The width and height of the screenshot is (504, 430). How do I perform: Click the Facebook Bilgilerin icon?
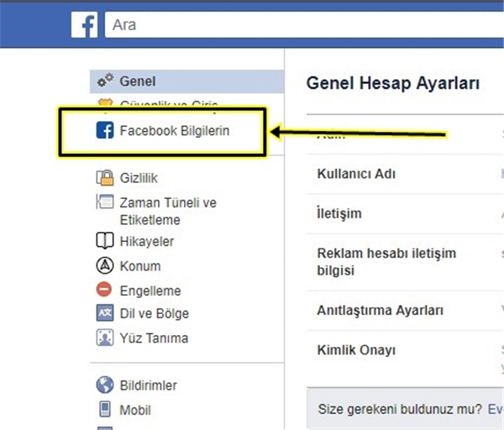(105, 131)
